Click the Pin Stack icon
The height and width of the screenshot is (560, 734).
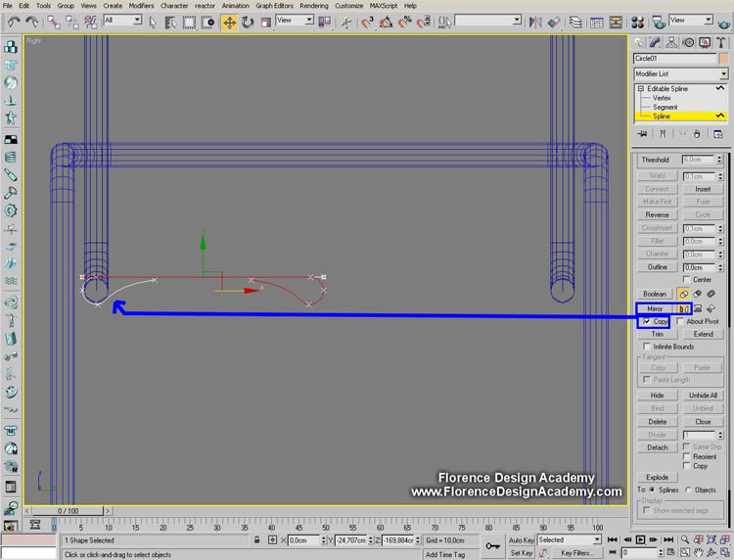(643, 133)
